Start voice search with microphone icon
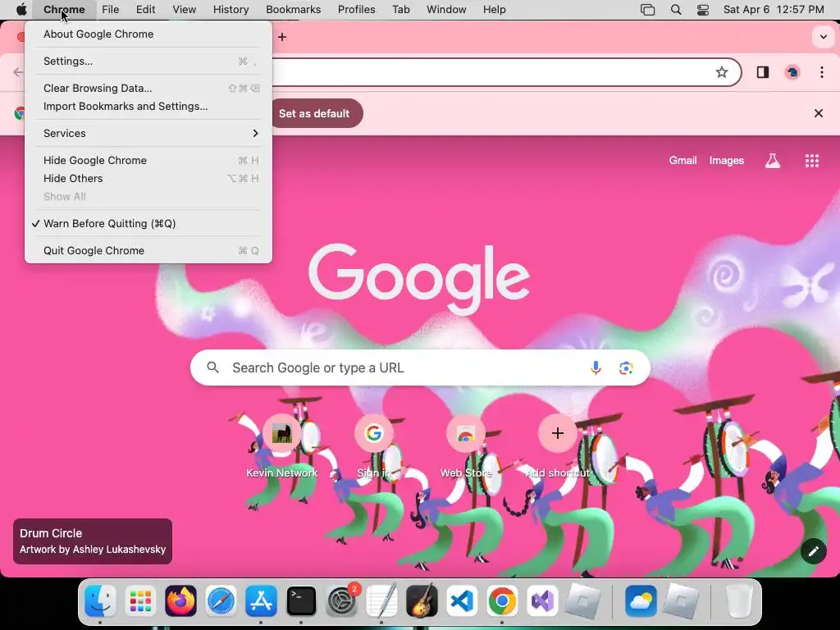Viewport: 840px width, 630px height. [x=596, y=367]
